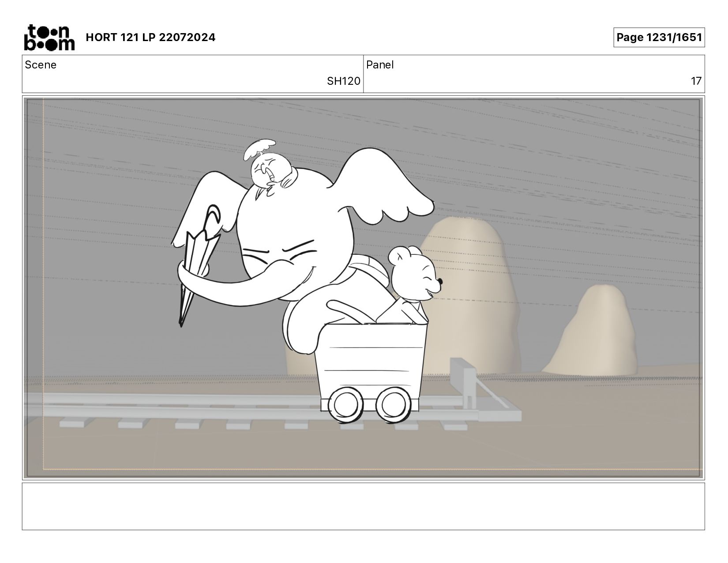This screenshot has height=563, width=728.
Task: Select the title text HORT 121 LP 22072024
Action: (150, 38)
